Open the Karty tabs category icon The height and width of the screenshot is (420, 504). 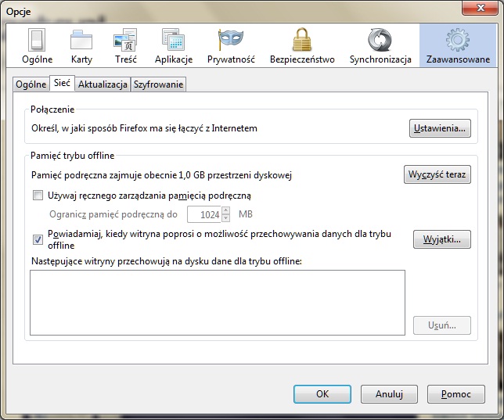(81, 45)
